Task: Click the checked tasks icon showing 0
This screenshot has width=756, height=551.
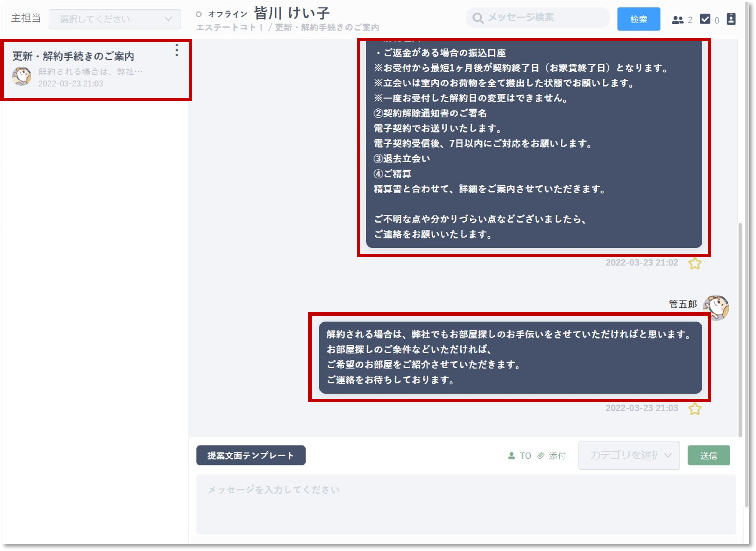Action: click(705, 19)
